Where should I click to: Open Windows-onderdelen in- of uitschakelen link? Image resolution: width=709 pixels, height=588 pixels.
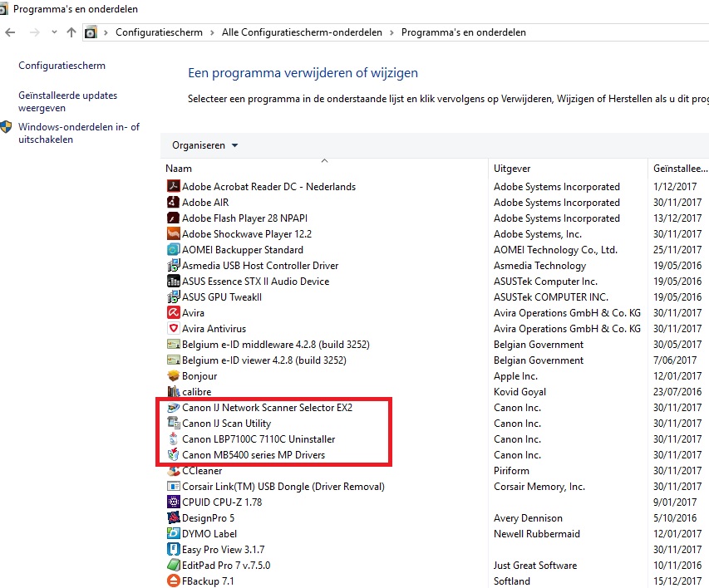click(x=79, y=134)
